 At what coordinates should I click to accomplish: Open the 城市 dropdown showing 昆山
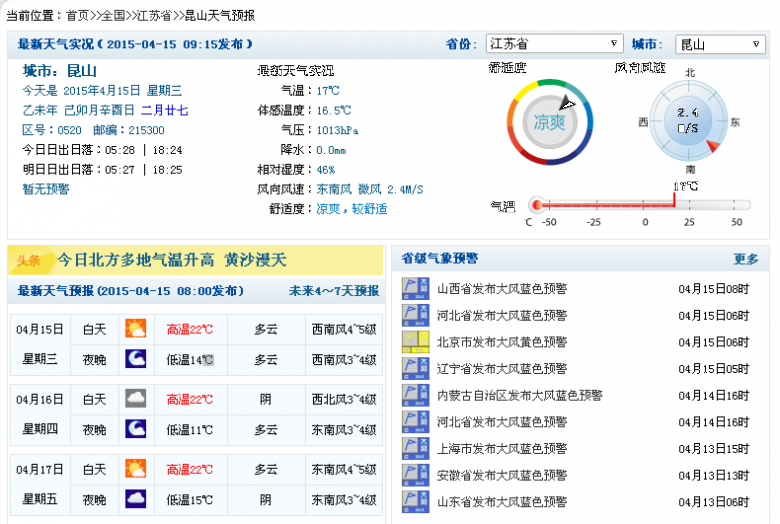720,44
